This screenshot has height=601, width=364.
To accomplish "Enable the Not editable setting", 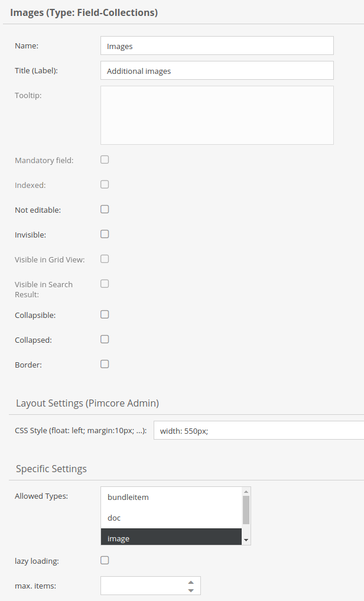I will click(105, 209).
